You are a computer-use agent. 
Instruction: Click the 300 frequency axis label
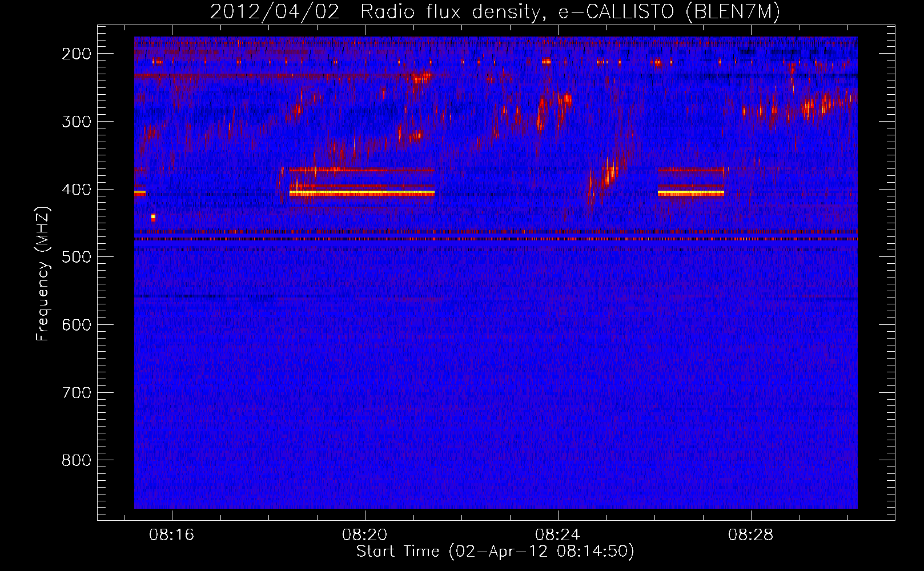[77, 122]
